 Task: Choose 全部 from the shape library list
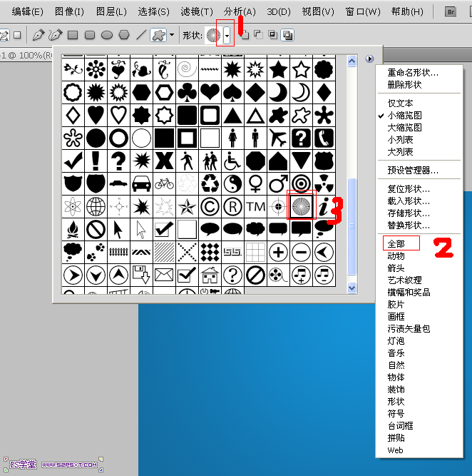pyautogui.click(x=396, y=243)
